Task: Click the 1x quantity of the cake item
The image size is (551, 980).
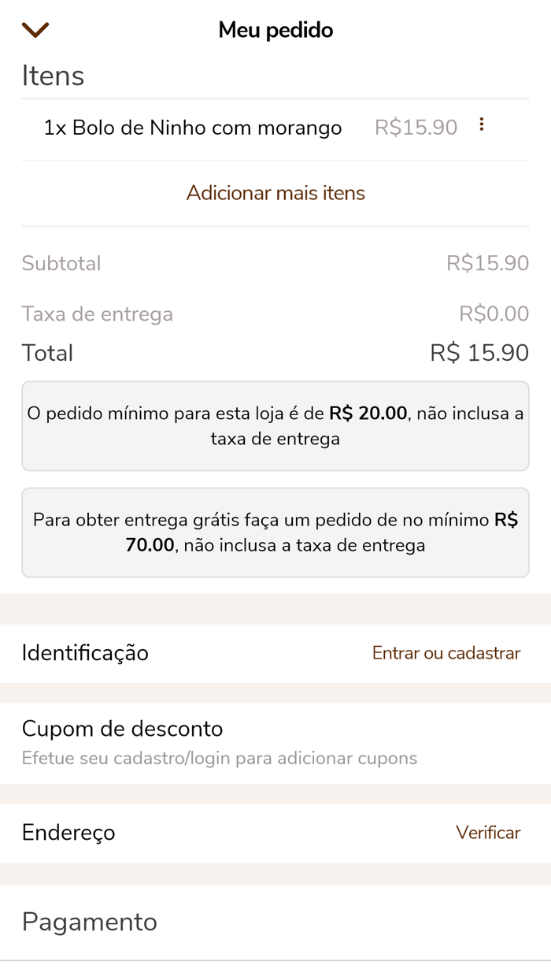Action: (55, 127)
